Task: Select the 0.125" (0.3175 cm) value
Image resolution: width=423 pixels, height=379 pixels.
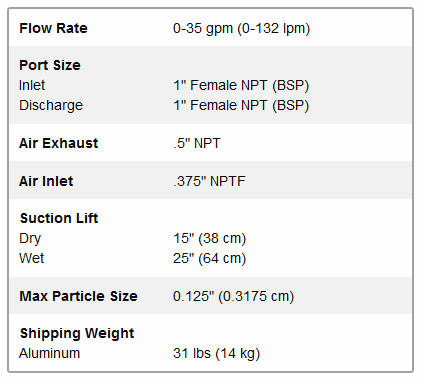Action: (233, 296)
